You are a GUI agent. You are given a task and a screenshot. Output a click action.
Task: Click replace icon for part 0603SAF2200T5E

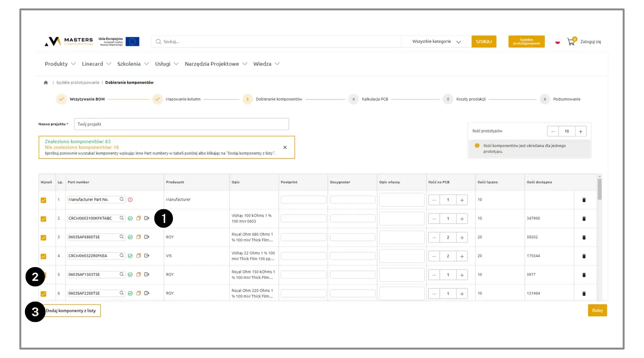coord(147,293)
